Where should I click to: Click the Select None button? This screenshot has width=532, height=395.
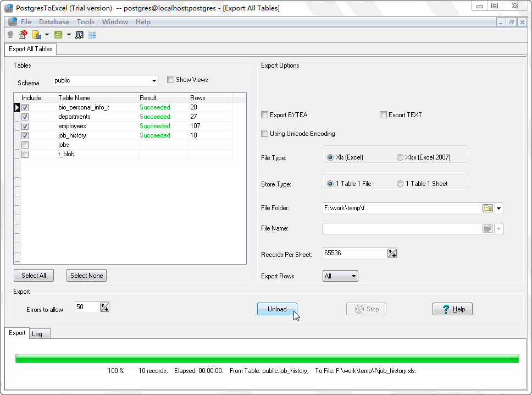(86, 276)
